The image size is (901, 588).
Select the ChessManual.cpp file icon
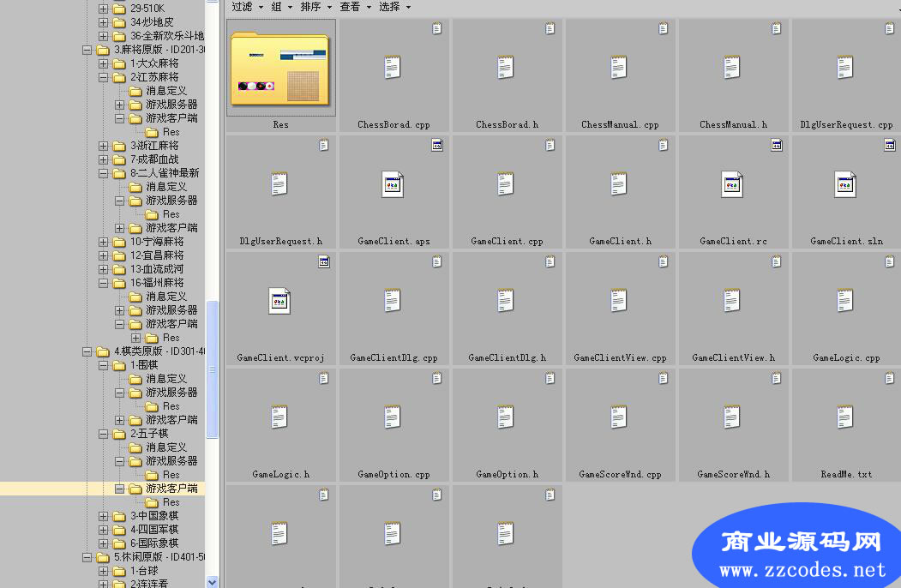pyautogui.click(x=618, y=67)
